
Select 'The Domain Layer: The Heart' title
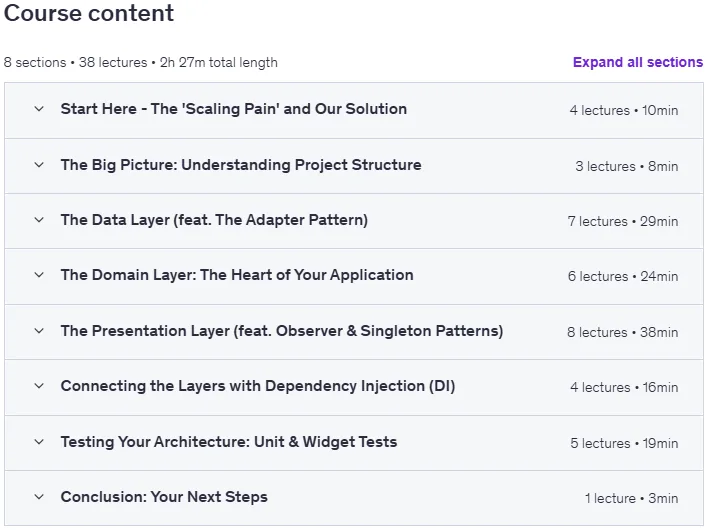[237, 275]
